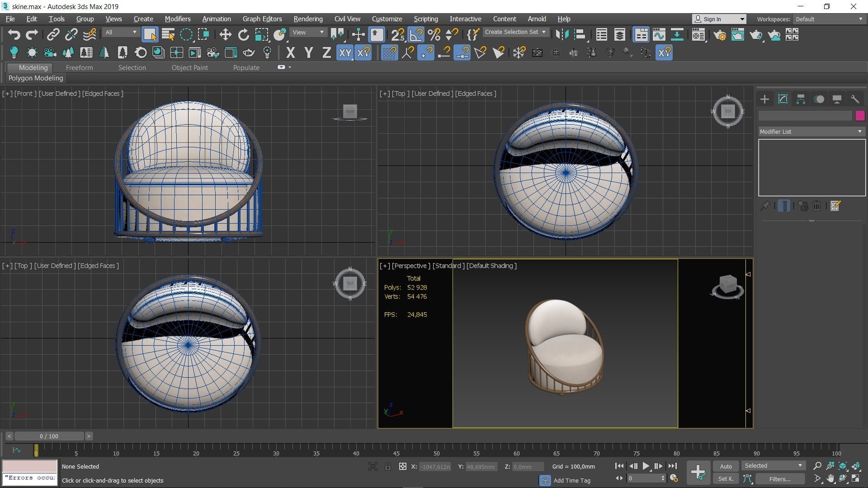Click the object name input field

(x=805, y=116)
